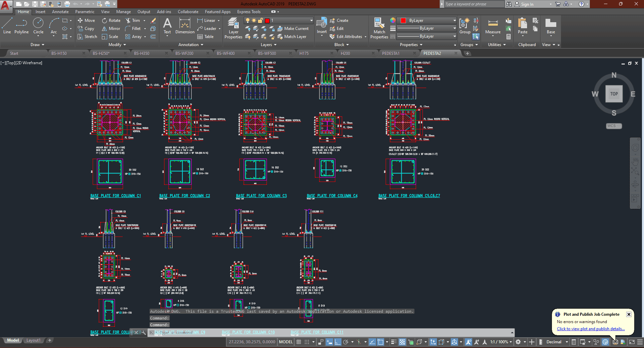Screen dimensions: 644x348
Task: Toggle the drawing grid display
Action: 298,342
